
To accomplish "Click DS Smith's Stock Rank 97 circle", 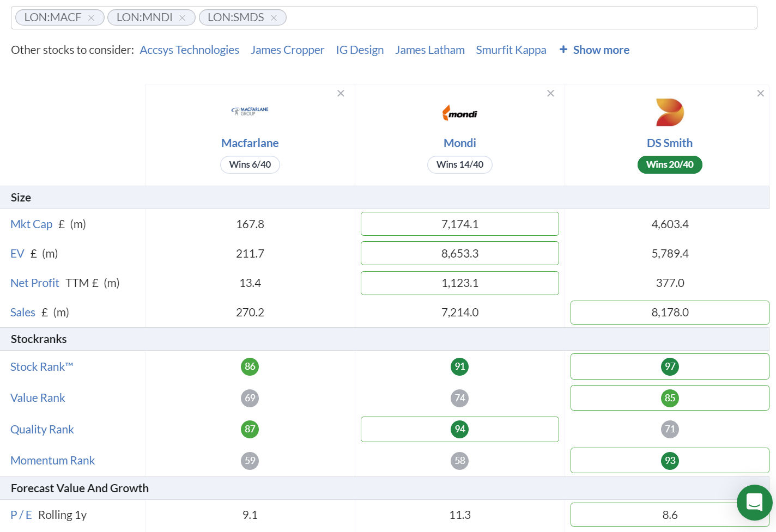I will [x=670, y=366].
